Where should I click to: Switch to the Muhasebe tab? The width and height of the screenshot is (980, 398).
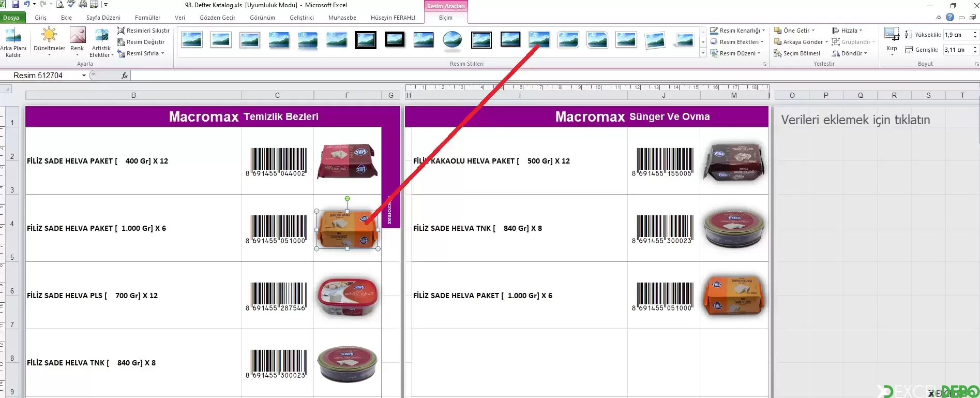[342, 18]
